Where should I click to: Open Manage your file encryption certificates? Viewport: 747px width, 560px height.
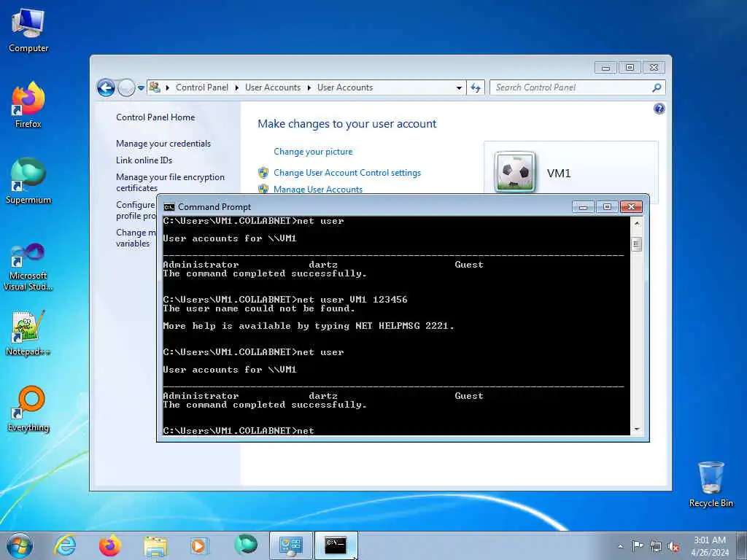(170, 182)
